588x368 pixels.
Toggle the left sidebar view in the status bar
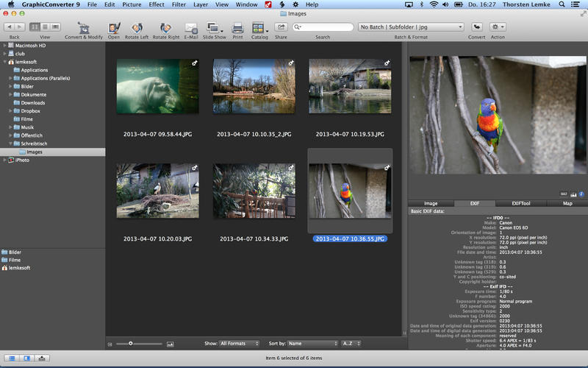(11, 358)
